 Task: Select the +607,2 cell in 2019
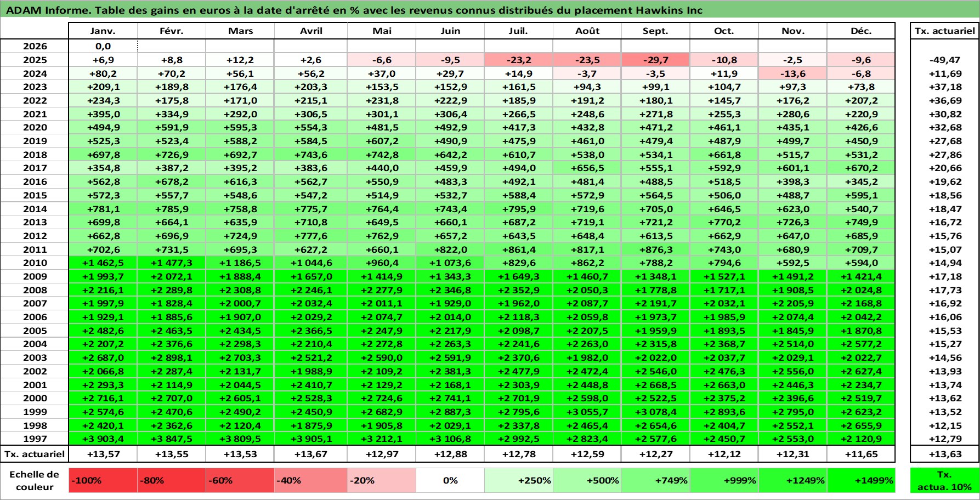[382, 141]
